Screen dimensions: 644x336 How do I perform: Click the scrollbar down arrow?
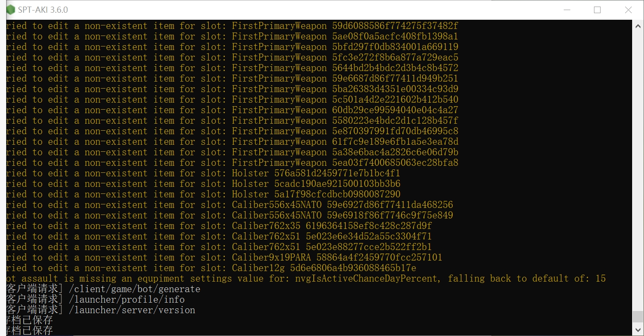coord(638,329)
